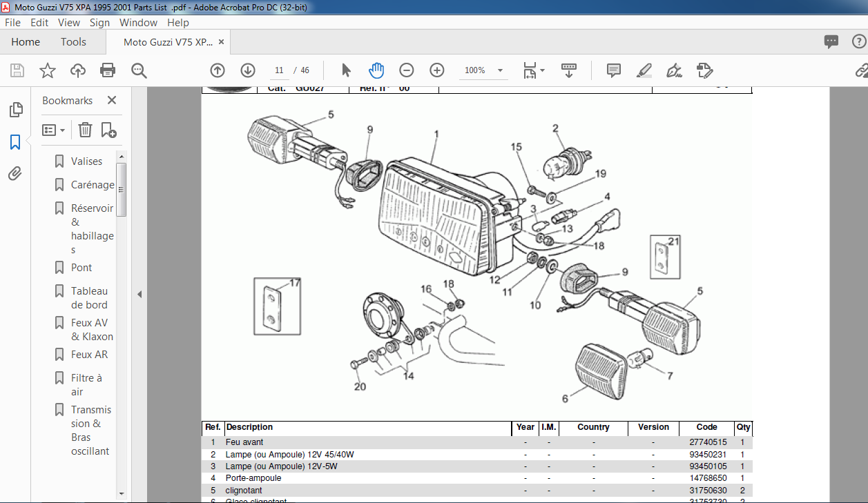This screenshot has width=868, height=503.
Task: Click the Save file icon
Action: click(17, 70)
